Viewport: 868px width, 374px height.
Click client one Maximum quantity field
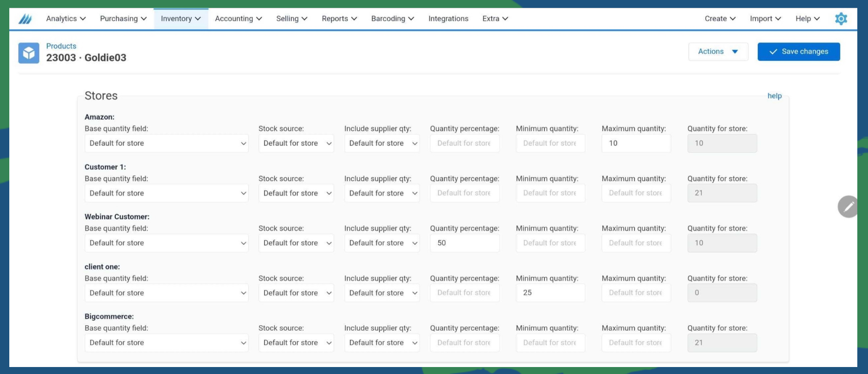[636, 293]
